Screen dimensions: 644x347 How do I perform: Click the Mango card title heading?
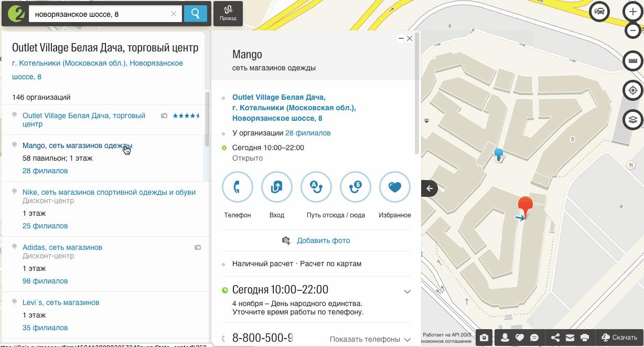[x=247, y=54]
